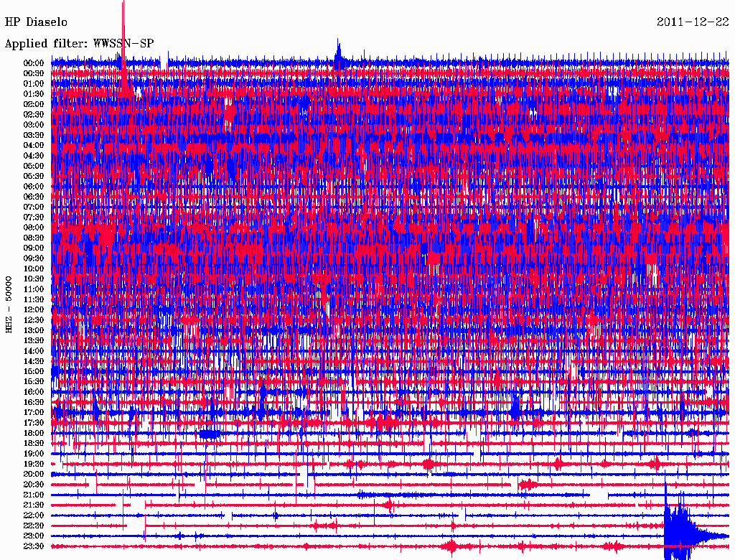
Task: Select the 01:00 time label
Action: tap(34, 83)
